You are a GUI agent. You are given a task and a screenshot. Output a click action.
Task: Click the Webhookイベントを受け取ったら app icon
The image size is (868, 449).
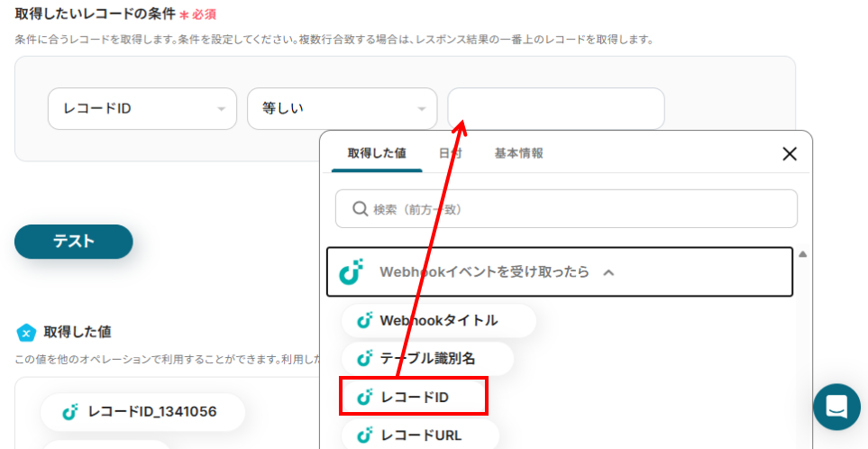click(x=351, y=272)
